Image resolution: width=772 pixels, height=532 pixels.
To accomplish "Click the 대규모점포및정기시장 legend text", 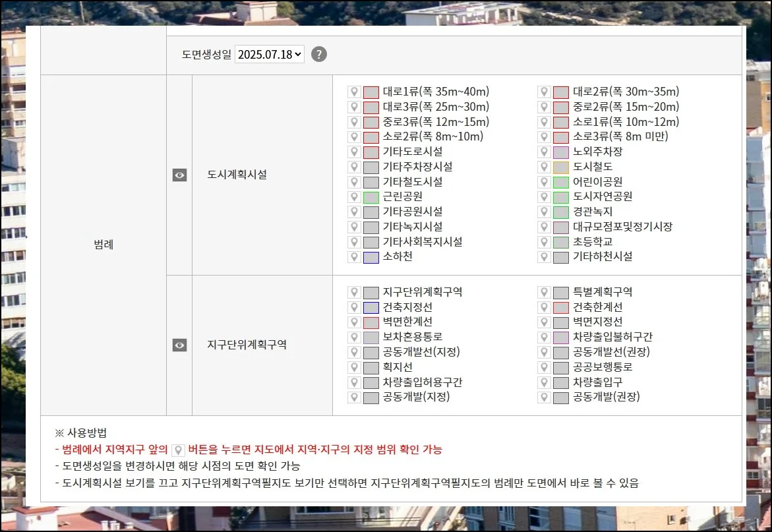I will (x=622, y=227).
